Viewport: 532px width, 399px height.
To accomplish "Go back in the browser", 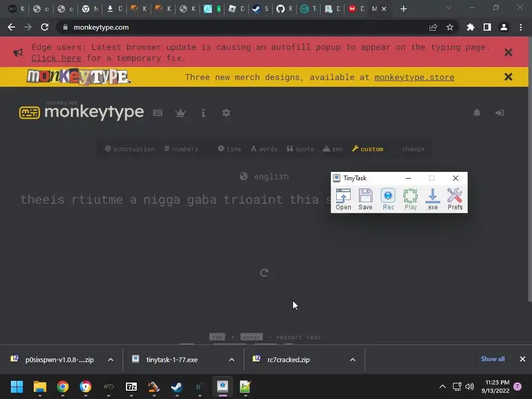I will 11,27.
